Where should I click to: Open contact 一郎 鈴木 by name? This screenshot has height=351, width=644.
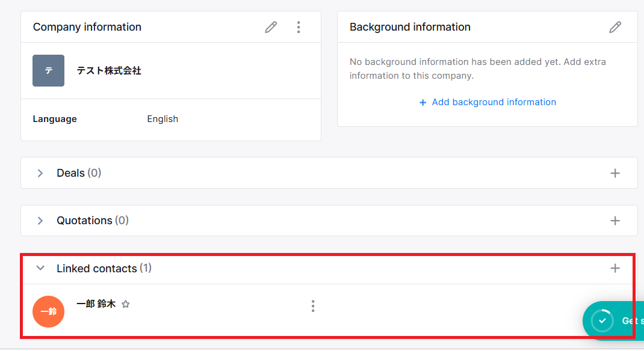pyautogui.click(x=96, y=304)
